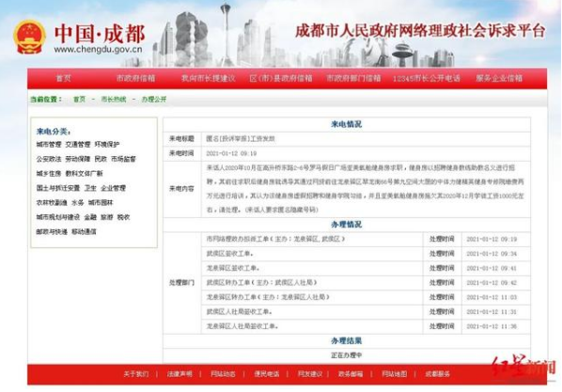Select the 城市管理 category link
Image resolution: width=562 pixels, height=392 pixels.
point(49,145)
